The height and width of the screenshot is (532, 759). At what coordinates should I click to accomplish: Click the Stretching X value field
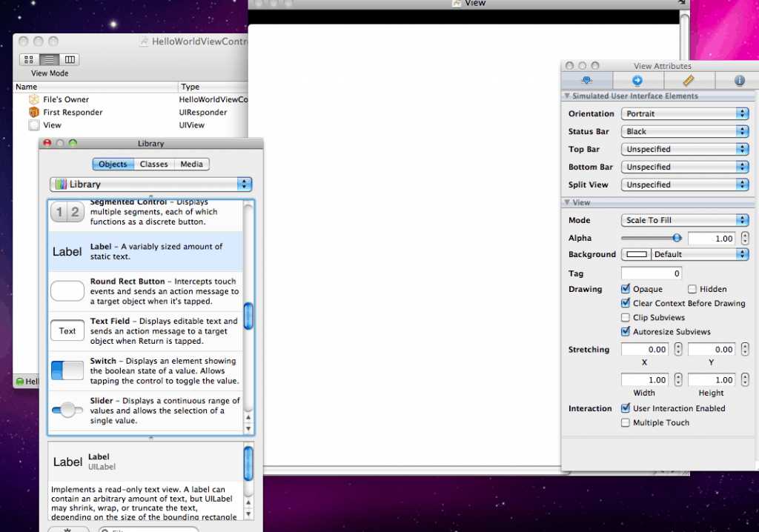point(645,350)
